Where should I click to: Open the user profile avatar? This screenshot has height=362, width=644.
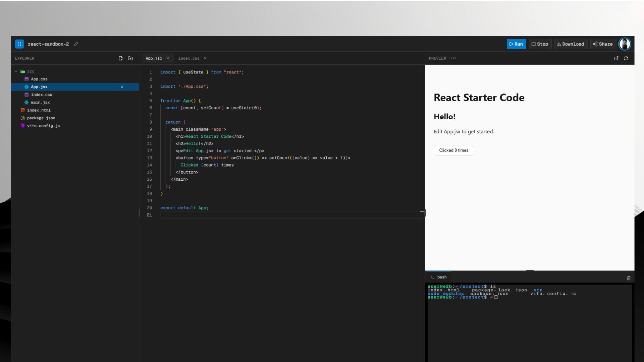(625, 44)
